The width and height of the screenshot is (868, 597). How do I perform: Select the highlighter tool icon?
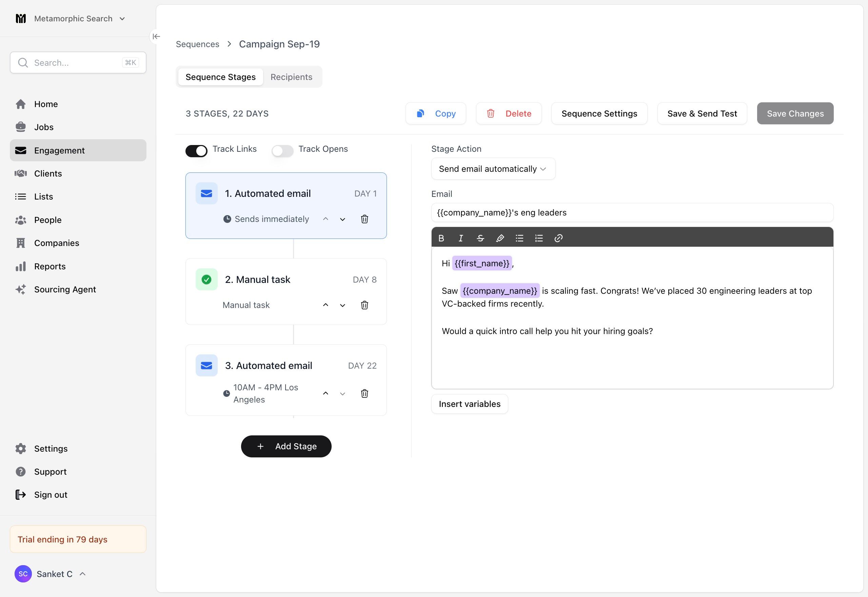pos(500,238)
